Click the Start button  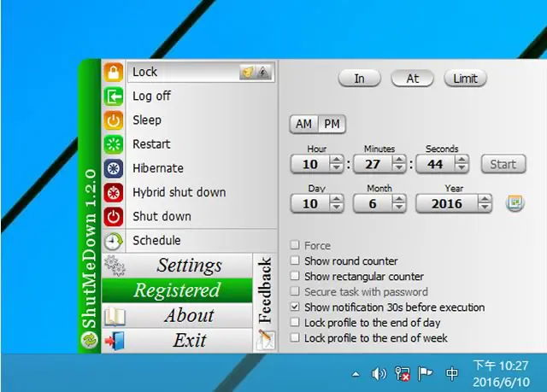tap(503, 164)
